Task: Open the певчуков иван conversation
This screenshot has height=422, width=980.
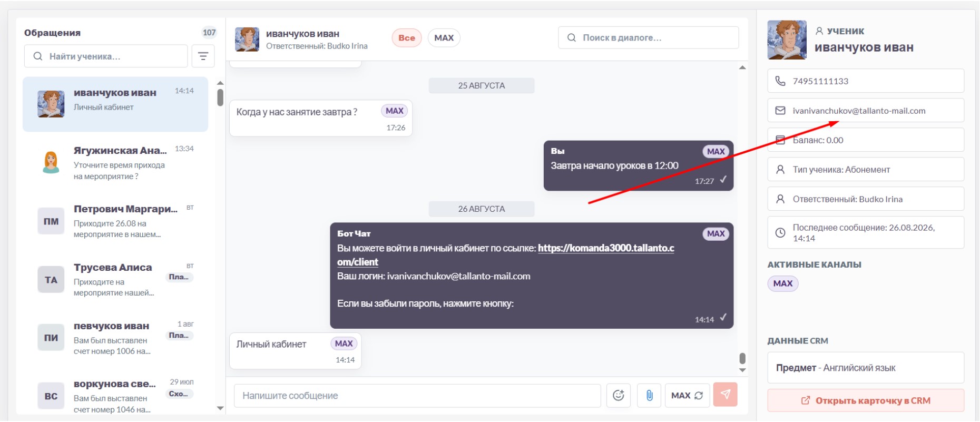Action: [115, 338]
